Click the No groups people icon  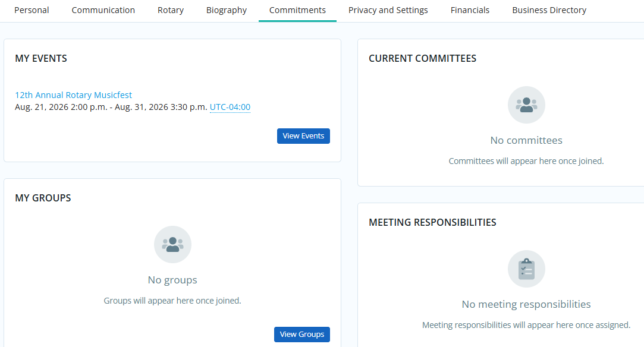point(172,244)
